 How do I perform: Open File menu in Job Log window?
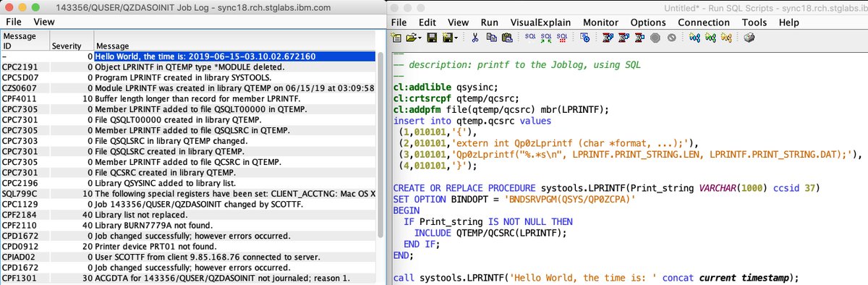coord(14,22)
